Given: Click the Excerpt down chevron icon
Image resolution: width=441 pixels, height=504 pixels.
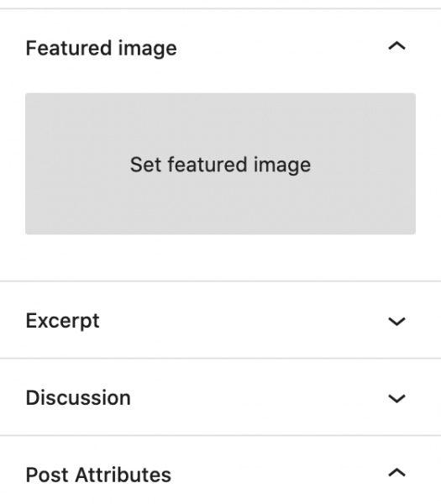Looking at the screenshot, I should [397, 321].
